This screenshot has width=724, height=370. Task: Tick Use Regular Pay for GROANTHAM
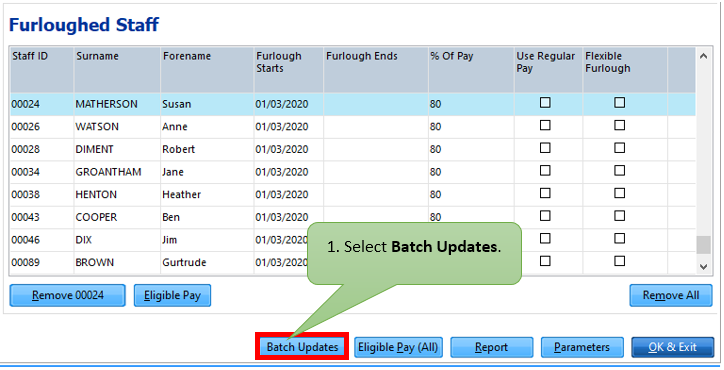545,170
